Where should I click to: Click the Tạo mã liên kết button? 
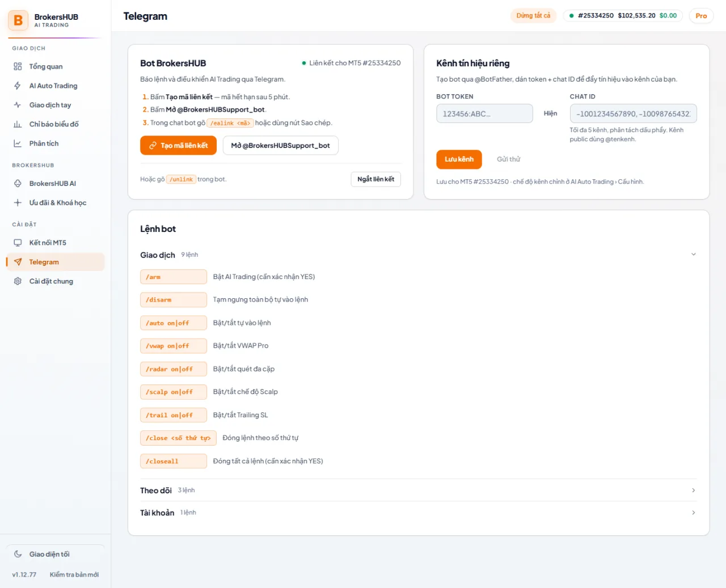(178, 145)
